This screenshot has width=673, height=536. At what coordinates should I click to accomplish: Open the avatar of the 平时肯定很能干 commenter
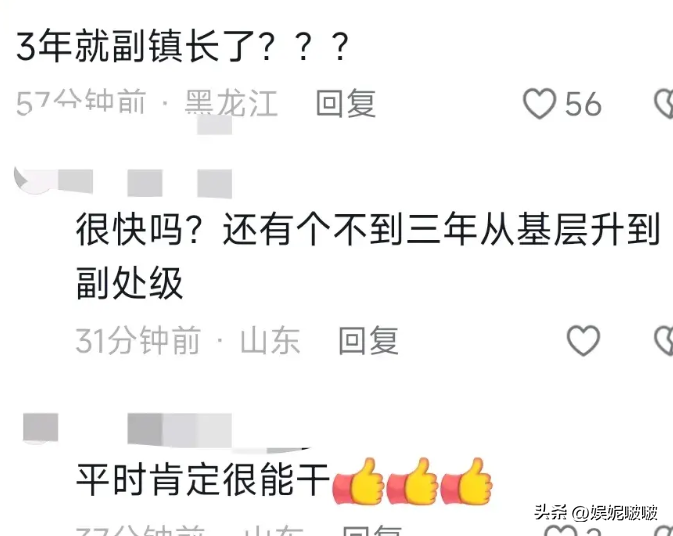[x=39, y=428]
